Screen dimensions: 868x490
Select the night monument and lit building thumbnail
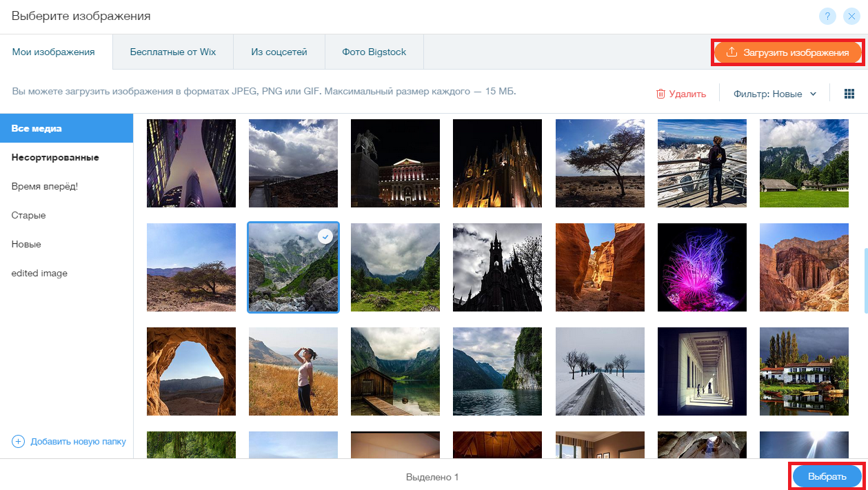click(x=395, y=163)
